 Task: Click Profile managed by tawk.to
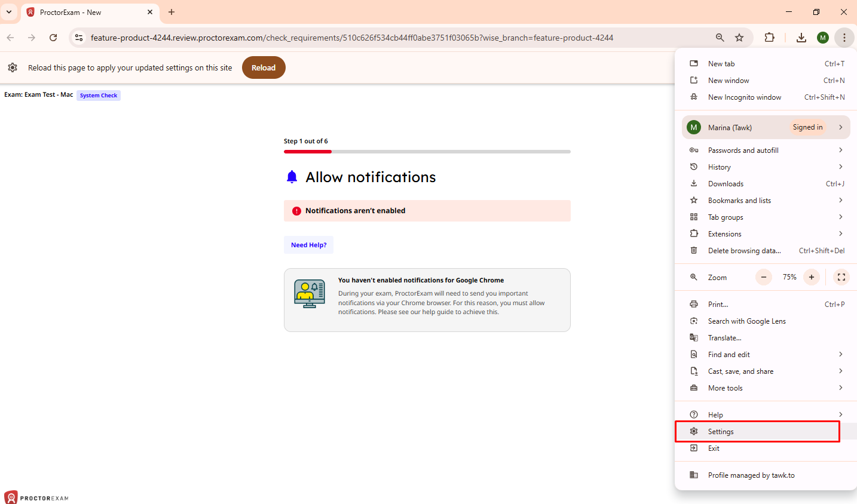[x=766, y=475]
